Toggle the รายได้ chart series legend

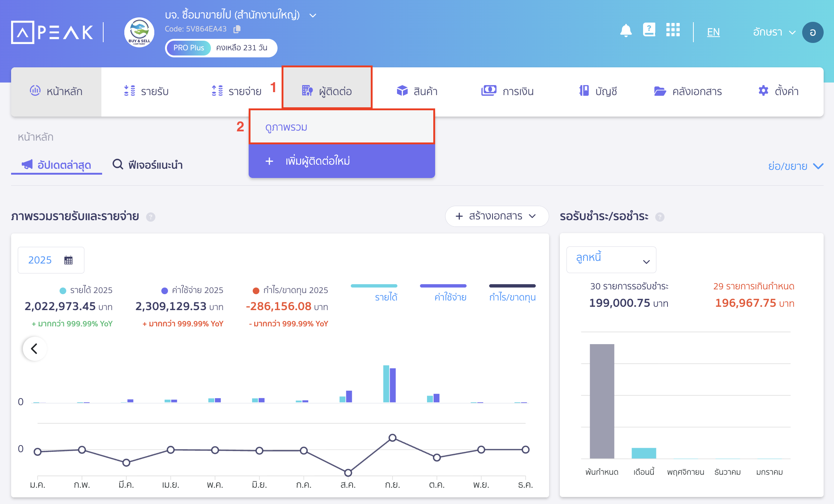[386, 297]
